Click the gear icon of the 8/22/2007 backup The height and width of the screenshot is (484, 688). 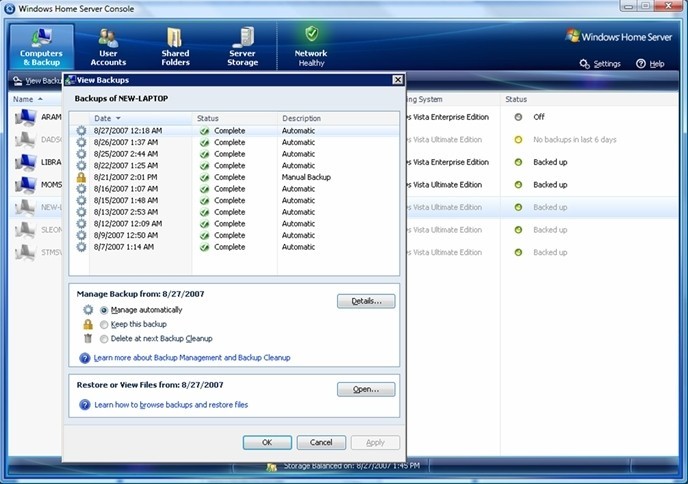pyautogui.click(x=81, y=165)
